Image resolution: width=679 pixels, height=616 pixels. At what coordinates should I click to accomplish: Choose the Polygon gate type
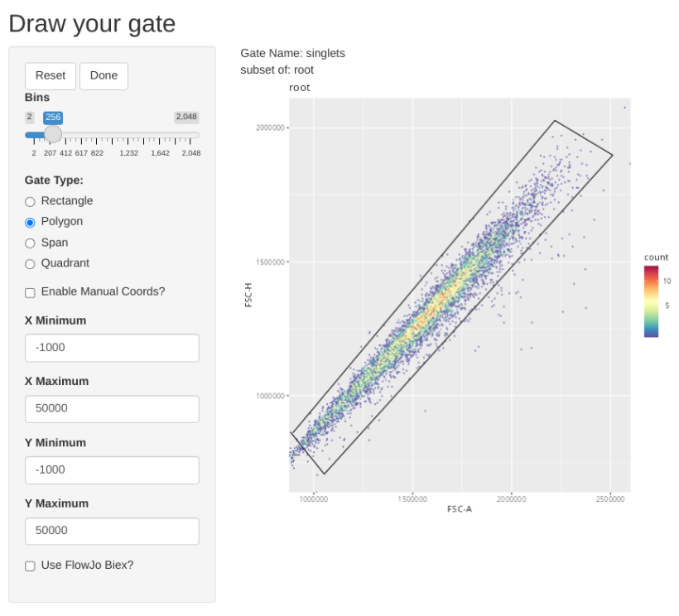[31, 222]
